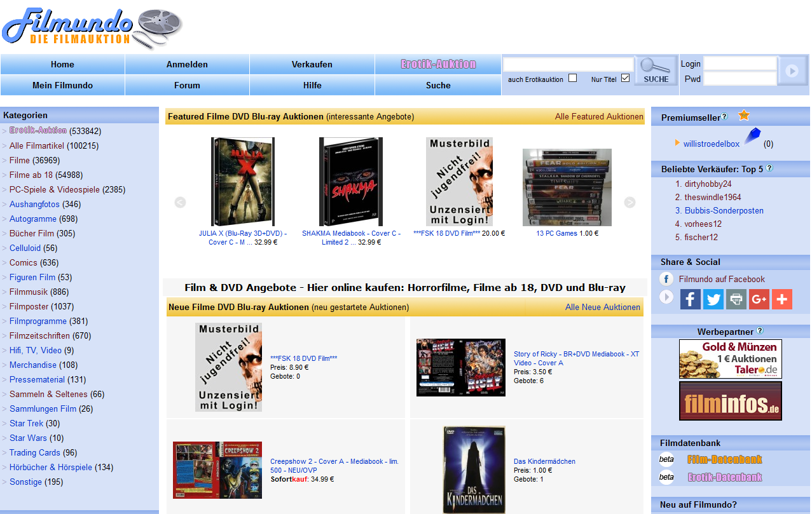Open the Hörbücher & Hörspiele category

tap(51, 468)
